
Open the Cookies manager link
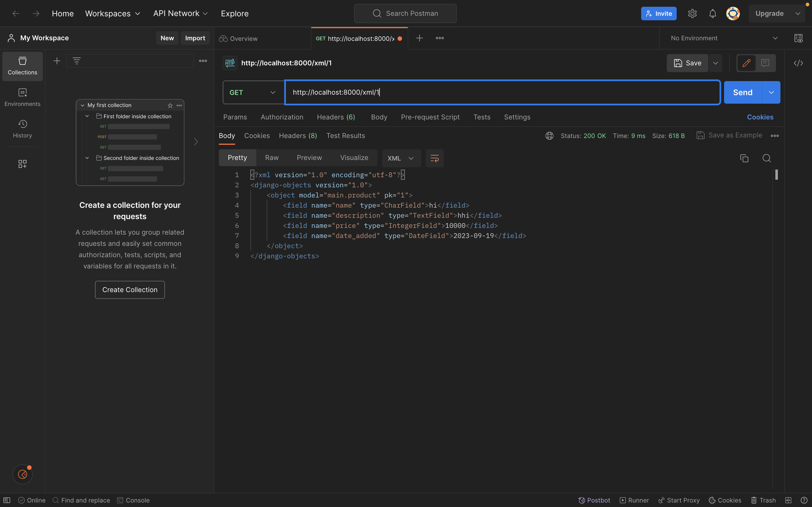tap(760, 117)
